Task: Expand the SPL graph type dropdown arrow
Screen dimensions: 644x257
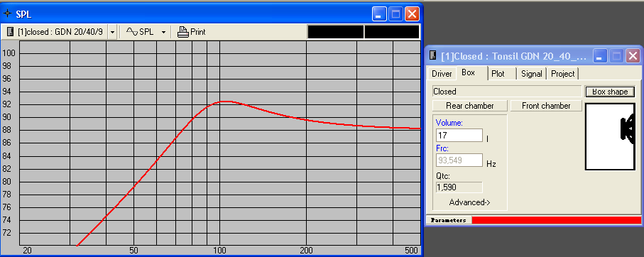Action: (163, 32)
